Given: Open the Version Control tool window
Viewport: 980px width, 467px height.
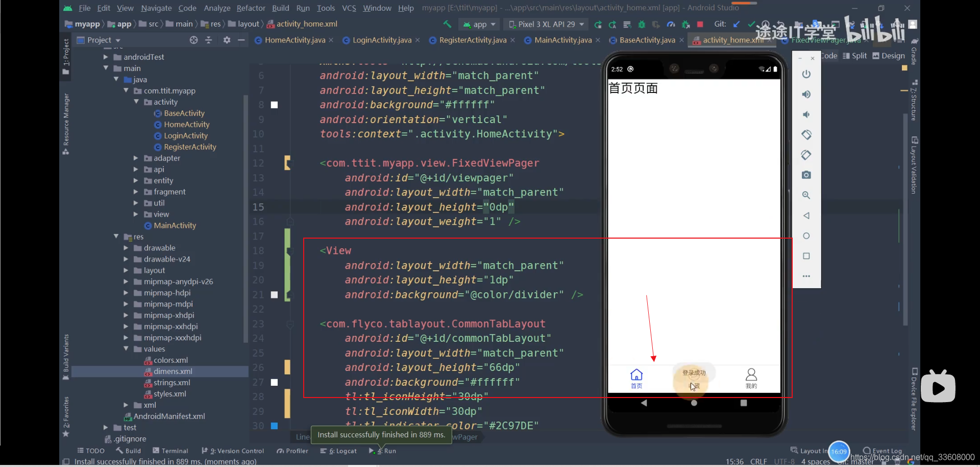Looking at the screenshot, I should point(233,451).
